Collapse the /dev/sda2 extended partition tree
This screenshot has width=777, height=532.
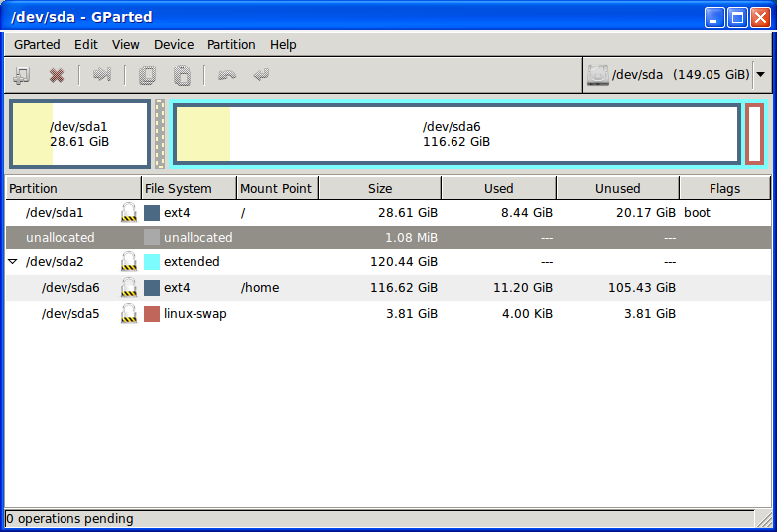coord(13,262)
